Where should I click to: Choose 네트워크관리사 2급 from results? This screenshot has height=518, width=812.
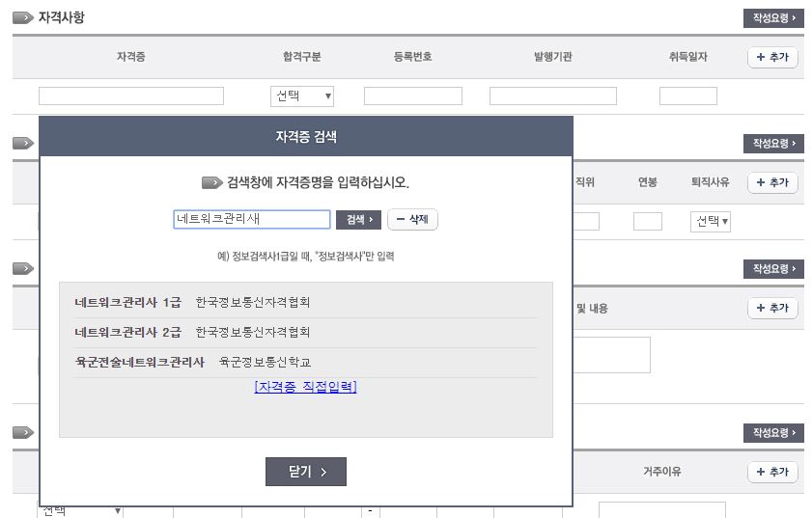(127, 333)
